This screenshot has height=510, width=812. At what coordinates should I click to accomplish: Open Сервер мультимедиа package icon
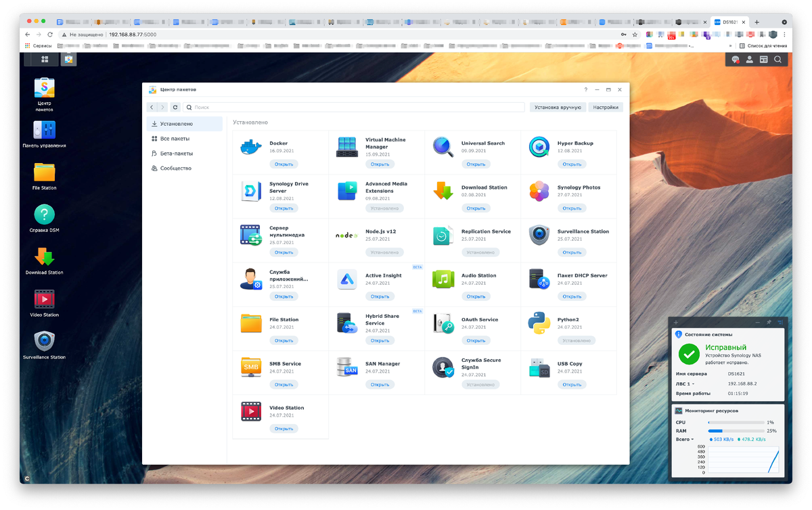pyautogui.click(x=251, y=235)
